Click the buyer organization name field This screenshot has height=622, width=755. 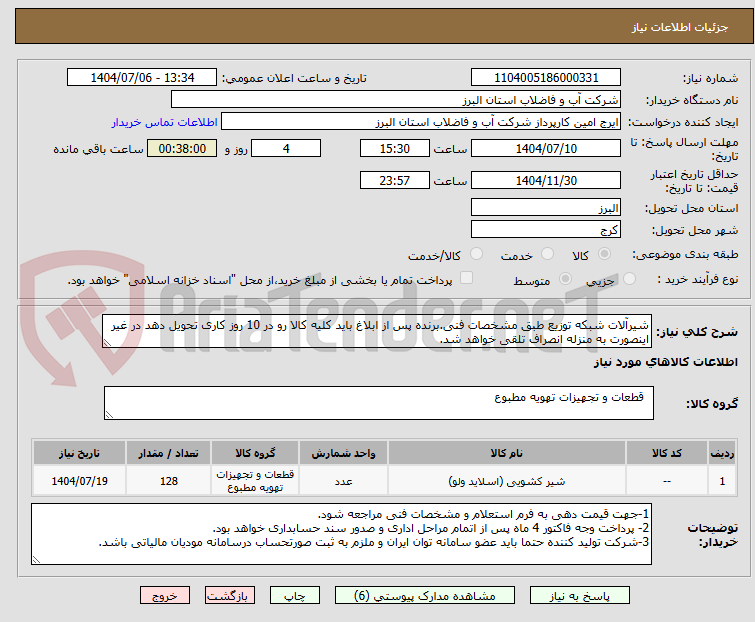coord(396,100)
